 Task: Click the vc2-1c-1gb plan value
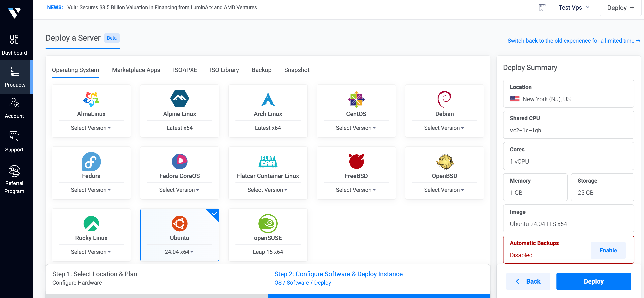tap(525, 130)
